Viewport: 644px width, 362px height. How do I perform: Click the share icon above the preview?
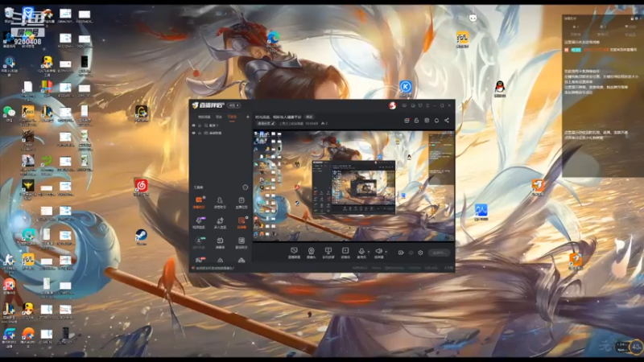(447, 120)
